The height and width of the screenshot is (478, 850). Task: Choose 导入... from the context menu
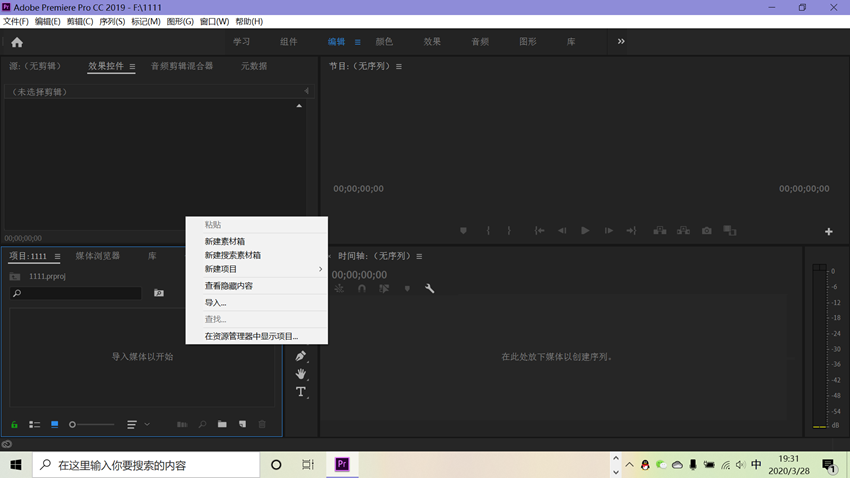[x=216, y=302]
